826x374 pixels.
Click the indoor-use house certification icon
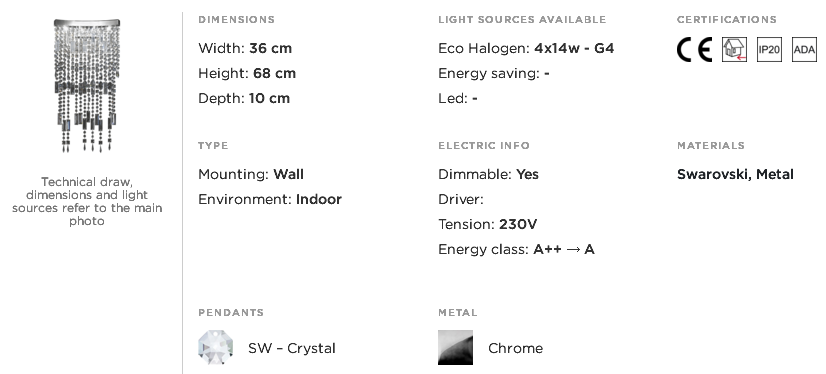point(734,50)
